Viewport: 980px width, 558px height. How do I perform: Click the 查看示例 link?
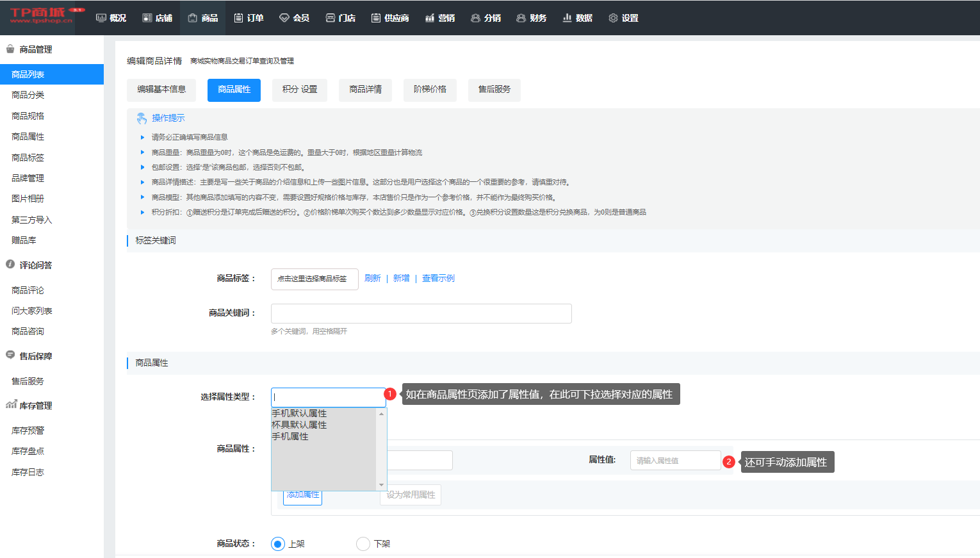(438, 278)
